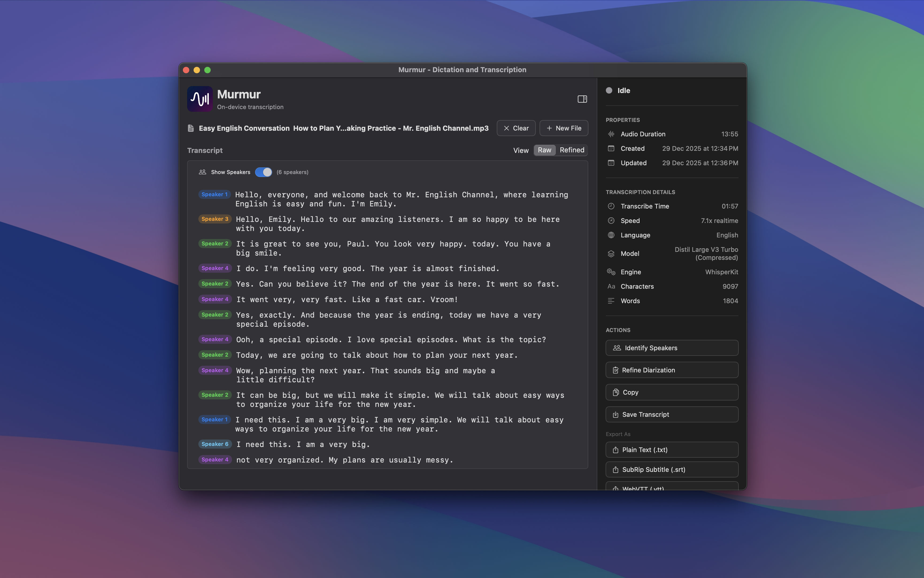Click the Model layers icon
The width and height of the screenshot is (924, 578).
611,253
